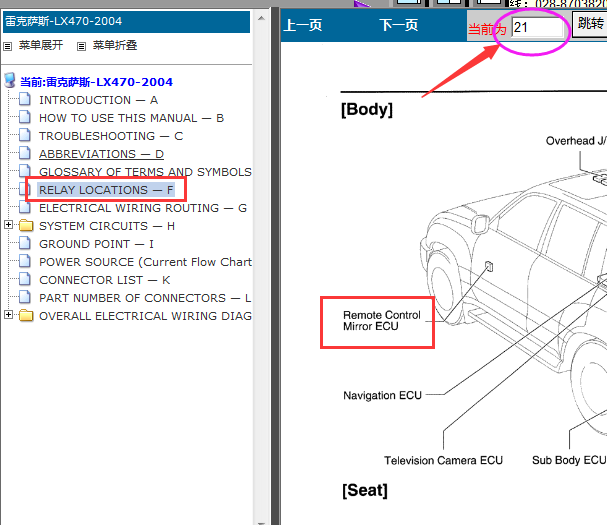Screen dimensions: 607x525
Task: Click the 当前:雷克萨斯-LX470-2004 root link
Action: [x=96, y=82]
